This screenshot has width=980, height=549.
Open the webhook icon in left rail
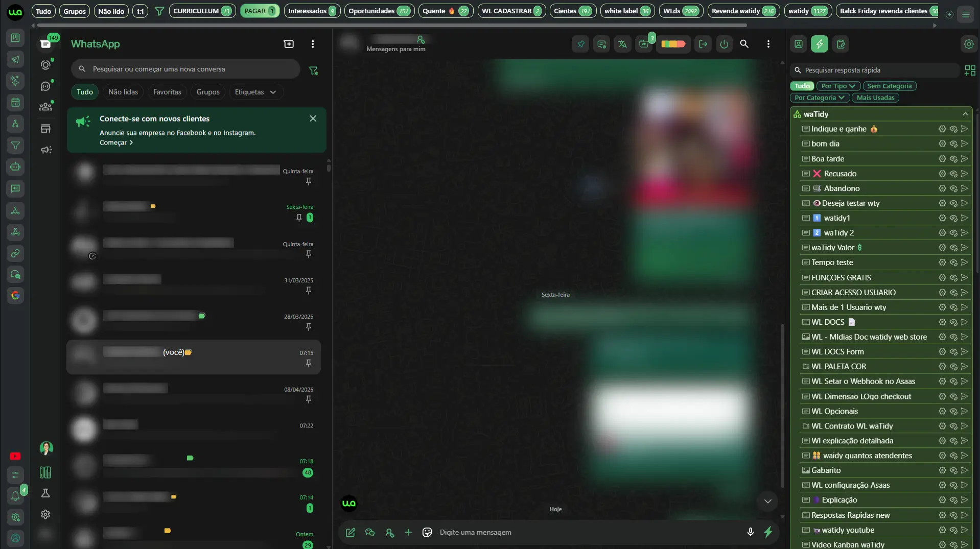point(15,232)
